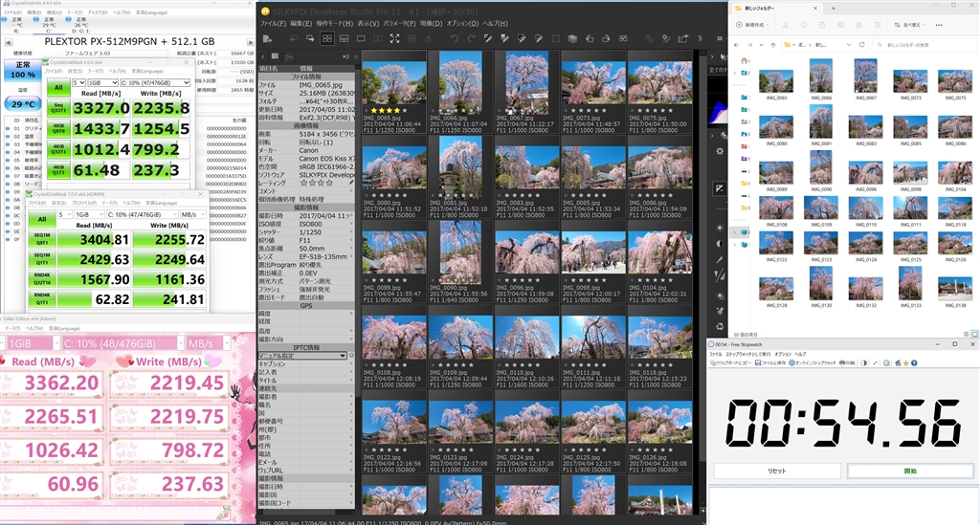The width and height of the screenshot is (980, 525).
Task: Rotate image left in SILKYPIX toolbar
Action: pos(589,38)
